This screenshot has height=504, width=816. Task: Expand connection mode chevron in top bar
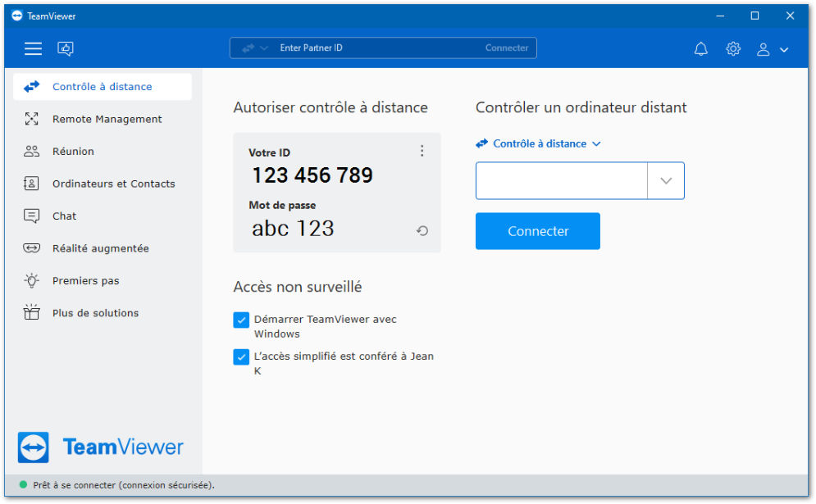264,48
